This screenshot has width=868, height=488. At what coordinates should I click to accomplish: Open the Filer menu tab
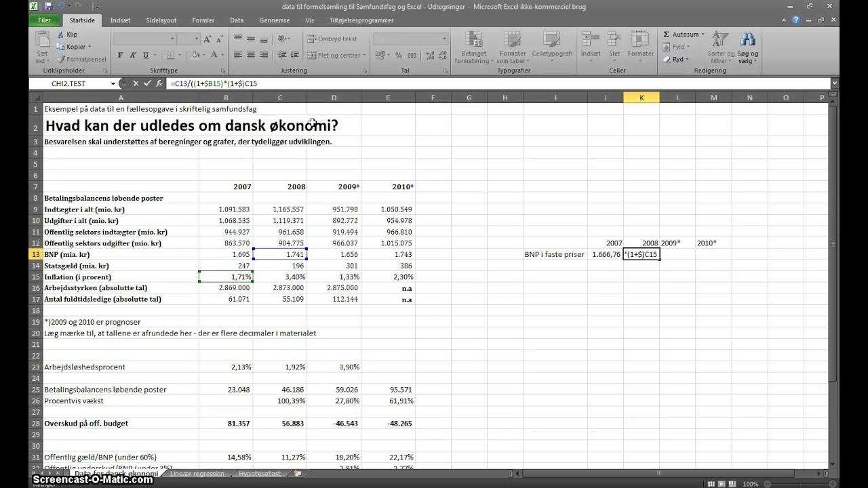pyautogui.click(x=44, y=20)
